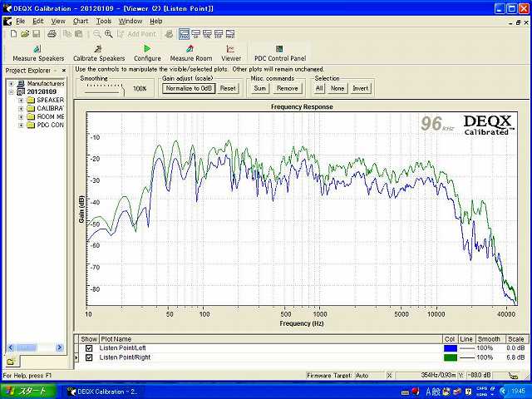Click the All selection button
532x399 pixels.
tap(319, 89)
